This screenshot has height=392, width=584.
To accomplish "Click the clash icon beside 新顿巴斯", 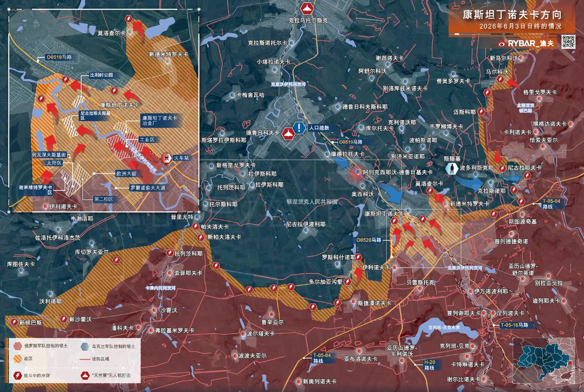I will click(x=15, y=322).
